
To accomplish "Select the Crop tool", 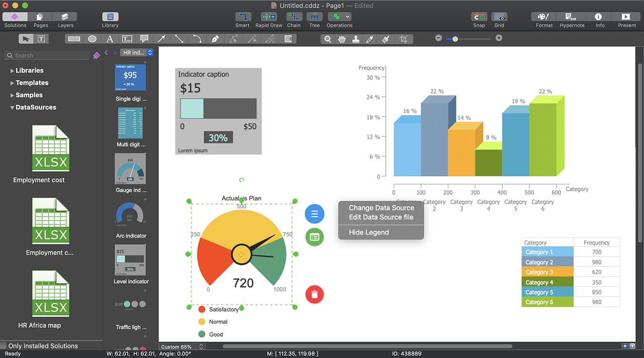I will click(403, 39).
